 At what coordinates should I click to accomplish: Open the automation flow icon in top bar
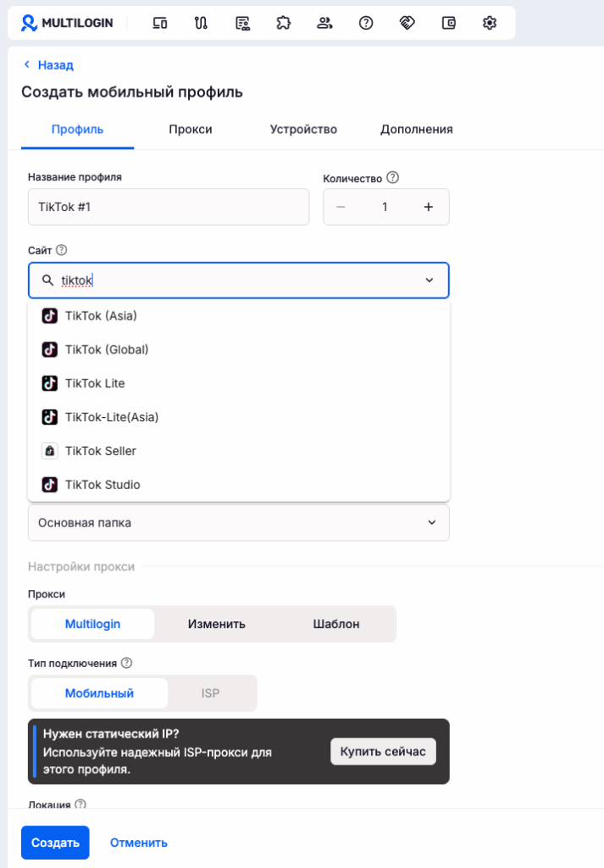pyautogui.click(x=201, y=23)
